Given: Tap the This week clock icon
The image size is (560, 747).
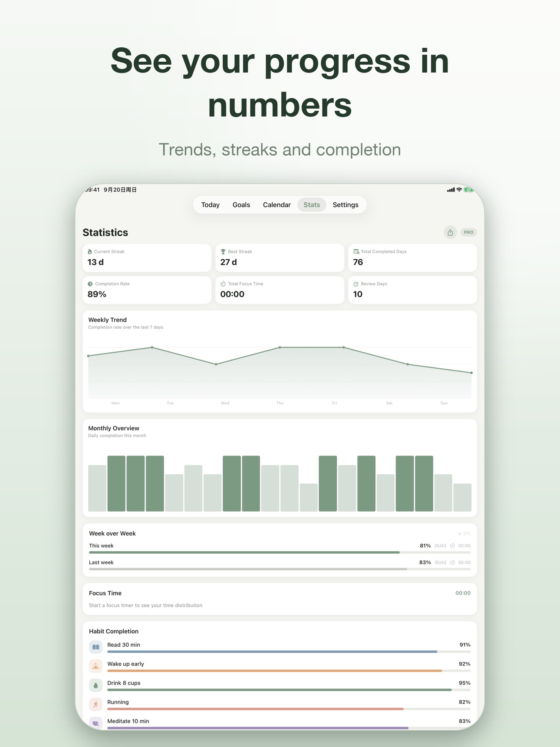Looking at the screenshot, I should coord(452,546).
